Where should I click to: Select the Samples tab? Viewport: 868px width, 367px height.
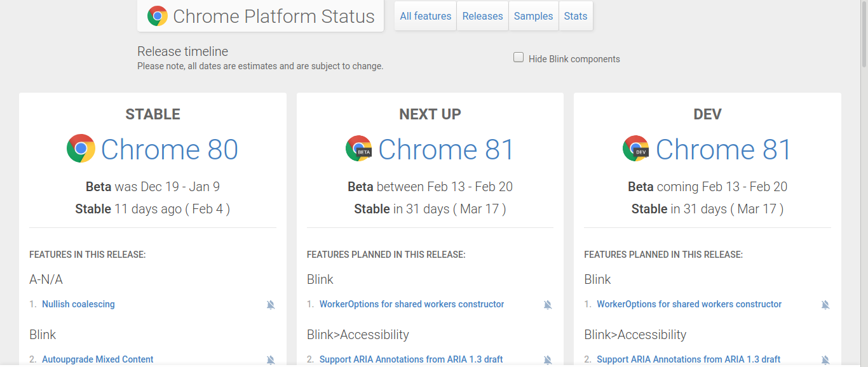[x=533, y=16]
